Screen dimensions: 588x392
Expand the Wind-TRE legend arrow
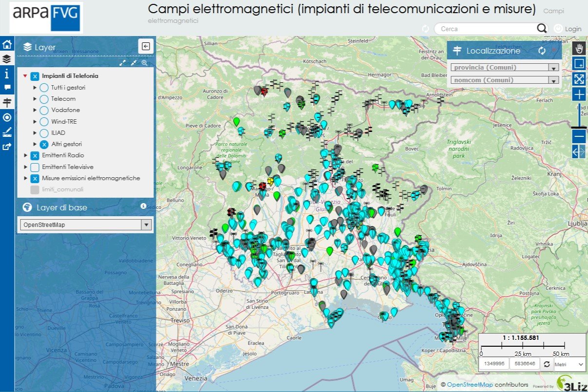click(x=35, y=122)
